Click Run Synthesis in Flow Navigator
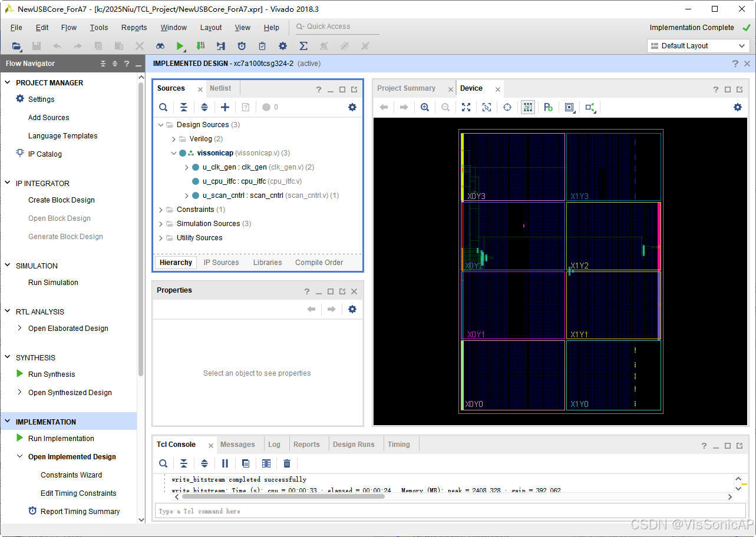This screenshot has height=537, width=756. point(52,374)
